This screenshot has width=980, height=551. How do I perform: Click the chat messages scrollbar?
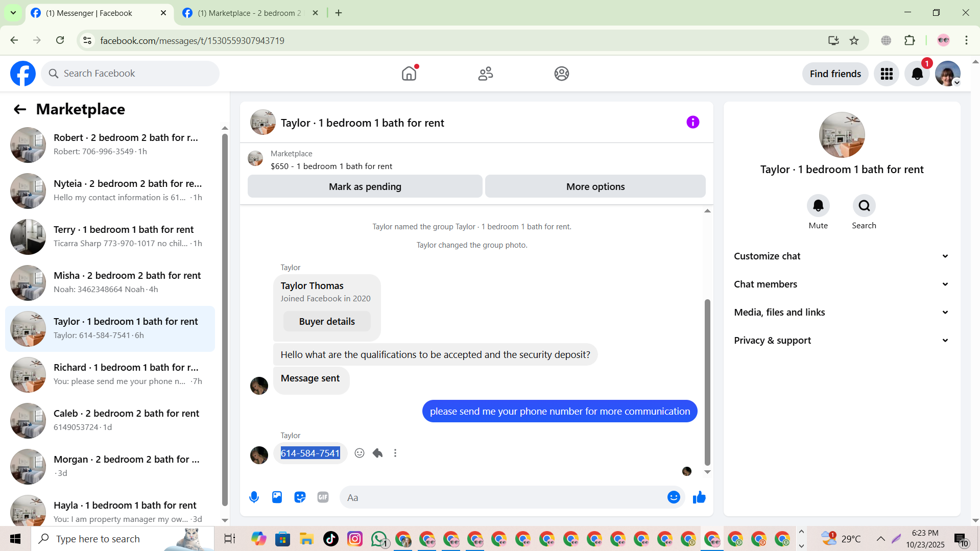pos(707,382)
